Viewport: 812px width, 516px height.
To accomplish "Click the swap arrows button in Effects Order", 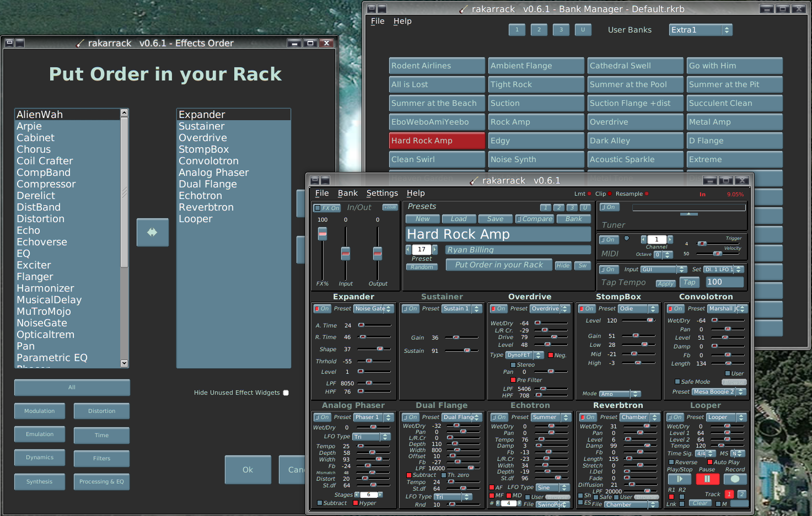I will pos(152,232).
